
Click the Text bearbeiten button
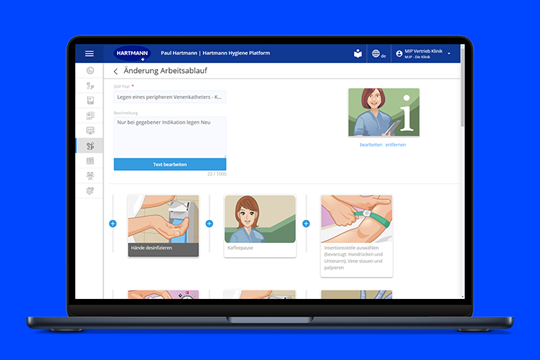click(x=170, y=164)
